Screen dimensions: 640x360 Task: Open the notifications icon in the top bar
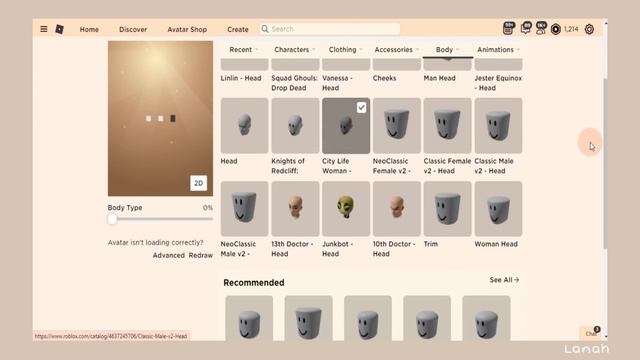pyautogui.click(x=509, y=28)
